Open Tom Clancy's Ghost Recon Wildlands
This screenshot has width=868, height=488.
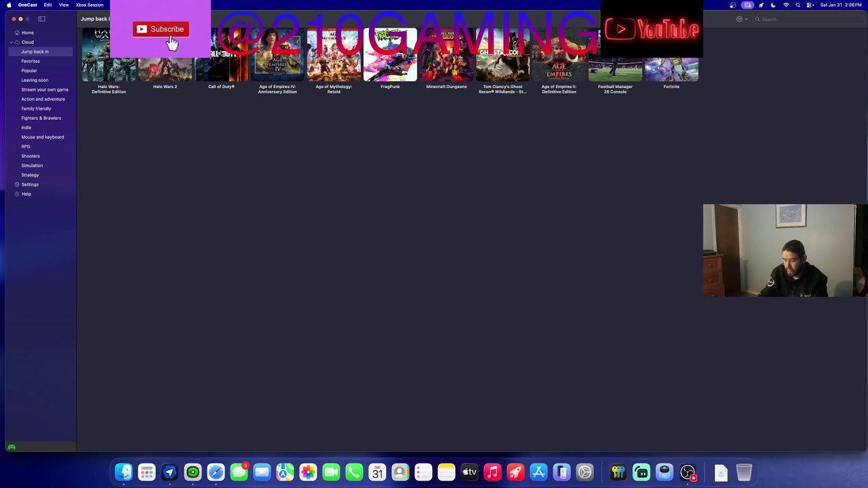[x=502, y=61]
